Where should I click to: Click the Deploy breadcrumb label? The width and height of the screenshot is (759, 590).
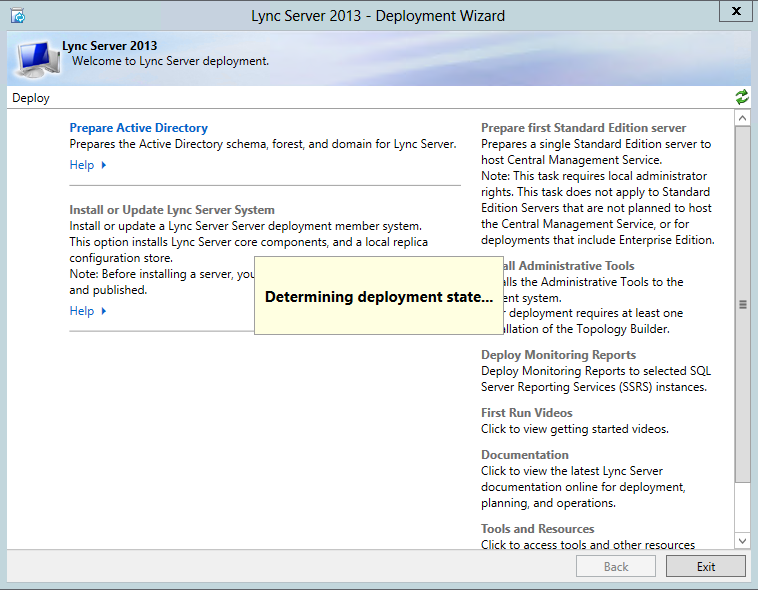tap(31, 98)
